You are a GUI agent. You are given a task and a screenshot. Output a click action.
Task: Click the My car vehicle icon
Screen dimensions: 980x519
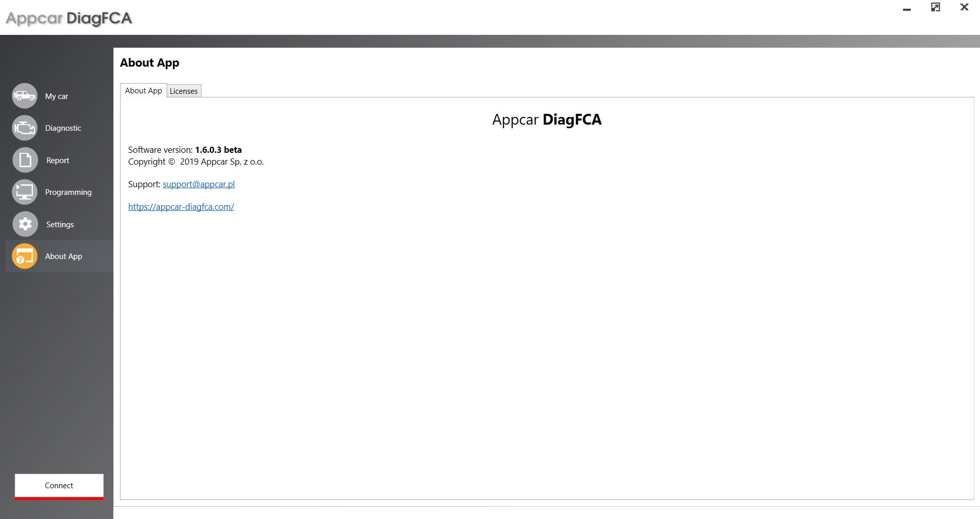25,96
